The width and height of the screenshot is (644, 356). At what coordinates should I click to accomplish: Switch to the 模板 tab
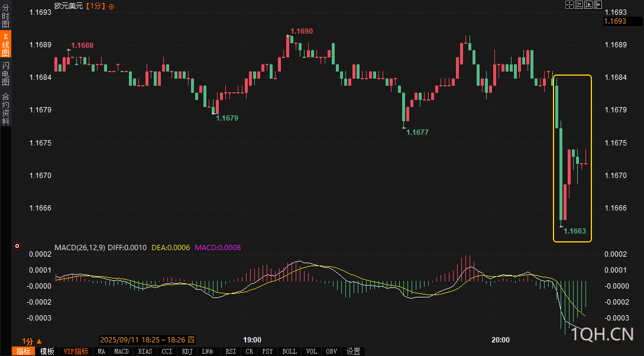47,351
